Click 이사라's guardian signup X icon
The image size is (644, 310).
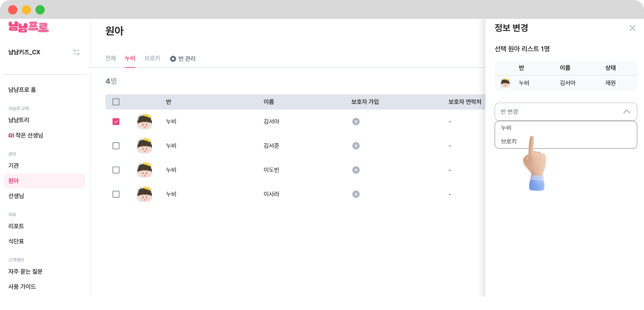[x=356, y=194]
